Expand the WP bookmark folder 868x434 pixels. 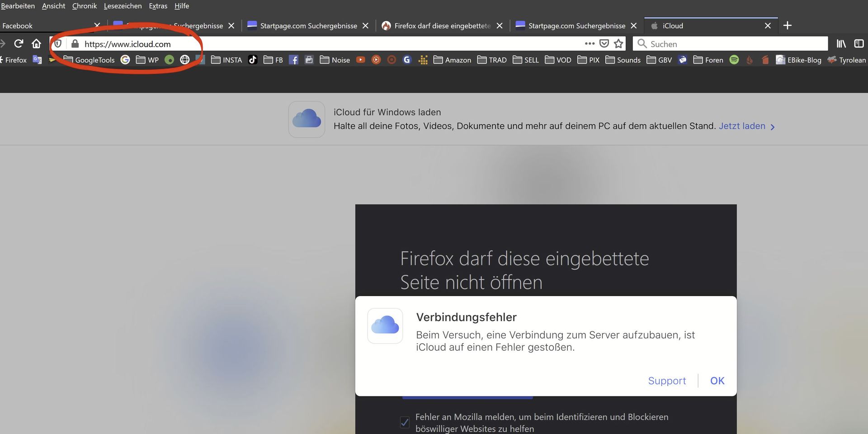click(x=147, y=60)
